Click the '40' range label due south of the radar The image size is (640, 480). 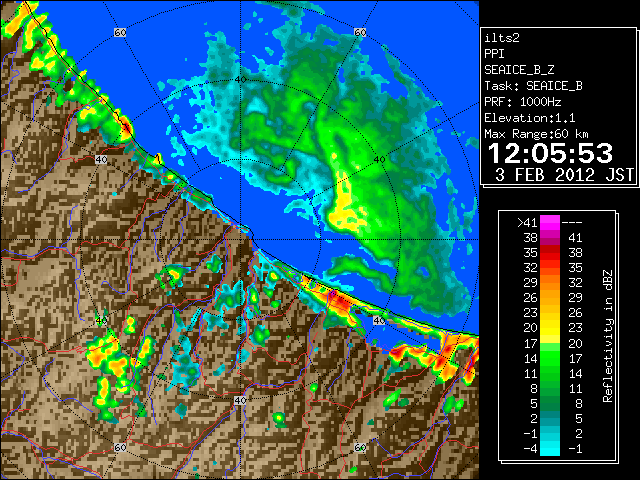pyautogui.click(x=240, y=400)
